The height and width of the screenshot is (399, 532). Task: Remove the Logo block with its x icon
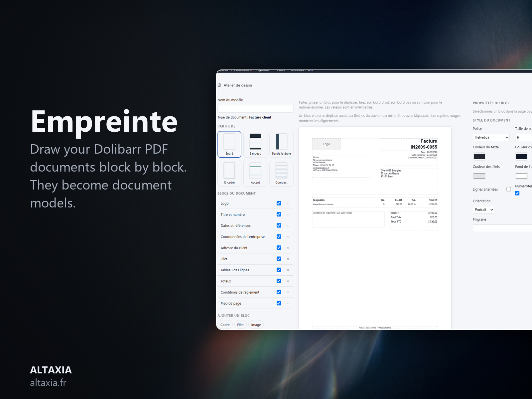tap(288, 203)
